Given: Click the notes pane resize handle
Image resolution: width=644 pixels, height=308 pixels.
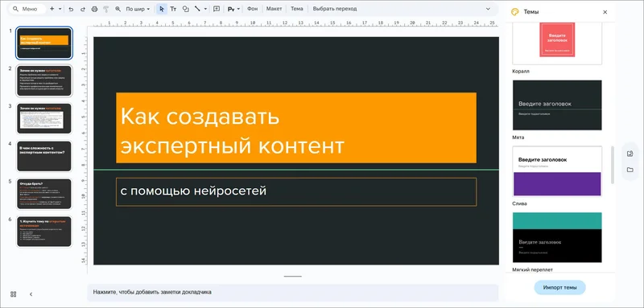Looking at the screenshot, I should click(x=292, y=277).
